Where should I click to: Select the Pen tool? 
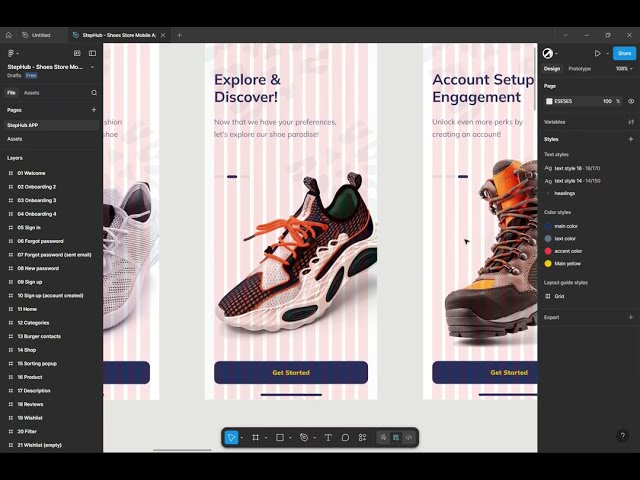coord(304,438)
